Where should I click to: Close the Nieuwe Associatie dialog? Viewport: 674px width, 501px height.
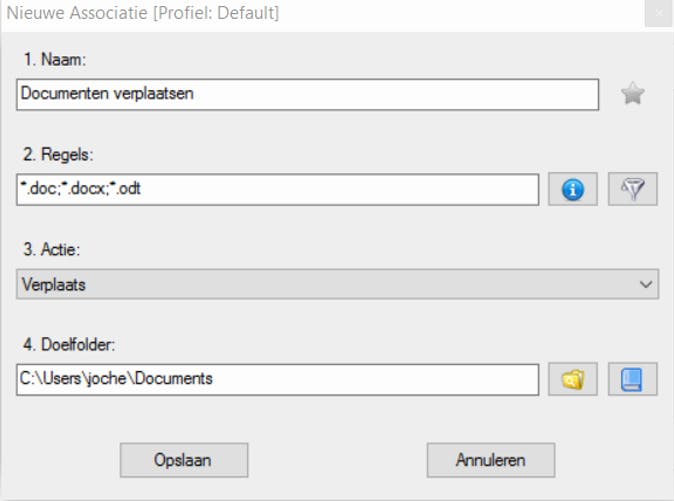tap(657, 15)
